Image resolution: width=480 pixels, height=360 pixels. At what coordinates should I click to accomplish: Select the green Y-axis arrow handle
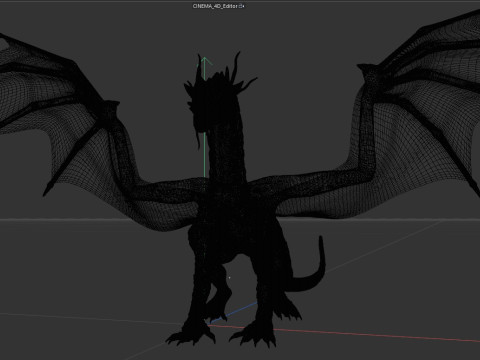205,62
